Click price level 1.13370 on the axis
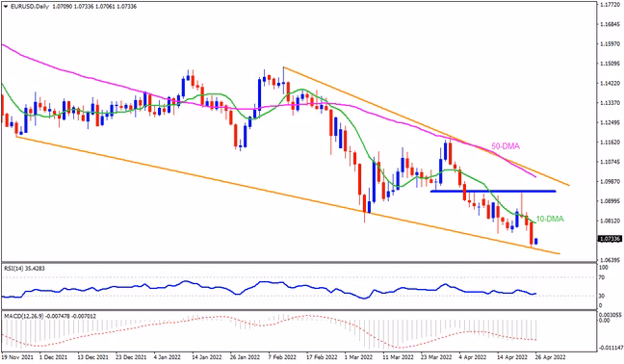 coord(611,103)
